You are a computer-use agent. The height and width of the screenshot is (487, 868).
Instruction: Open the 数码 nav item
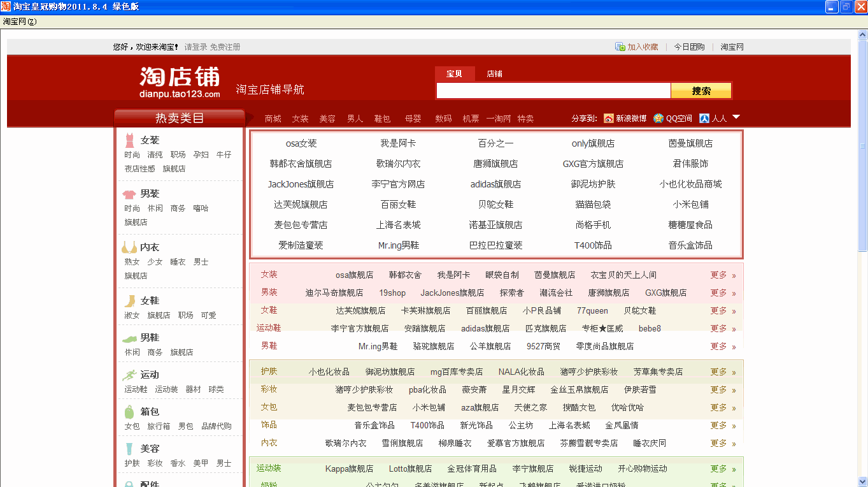click(x=444, y=119)
